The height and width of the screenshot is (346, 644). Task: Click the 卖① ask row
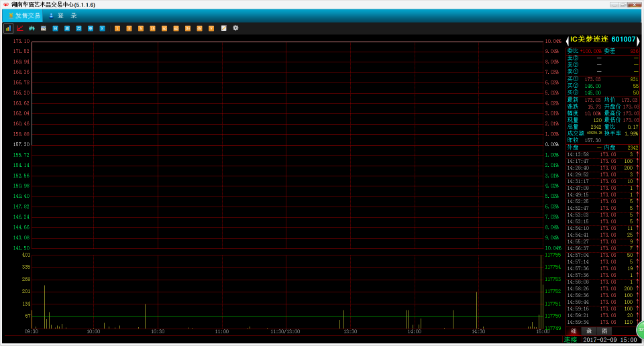click(x=603, y=72)
